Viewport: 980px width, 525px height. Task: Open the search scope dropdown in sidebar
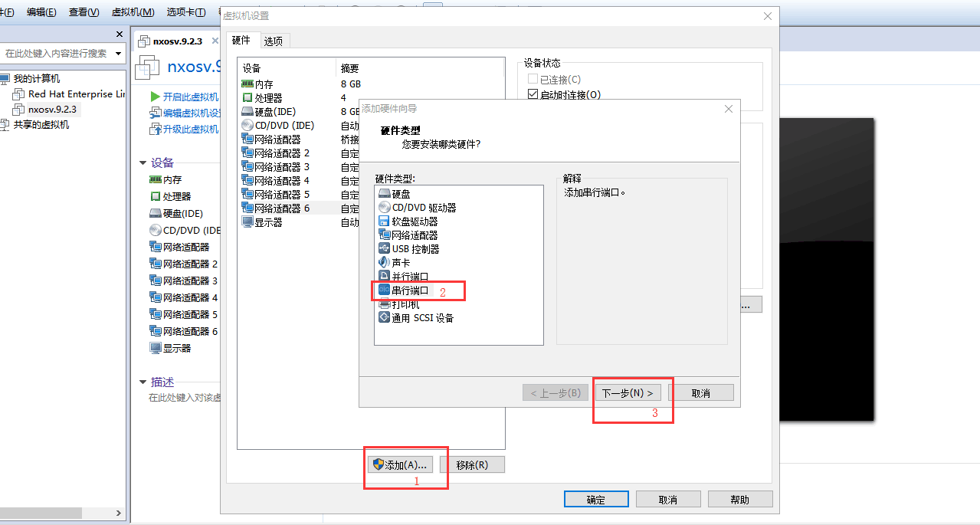[x=117, y=53]
